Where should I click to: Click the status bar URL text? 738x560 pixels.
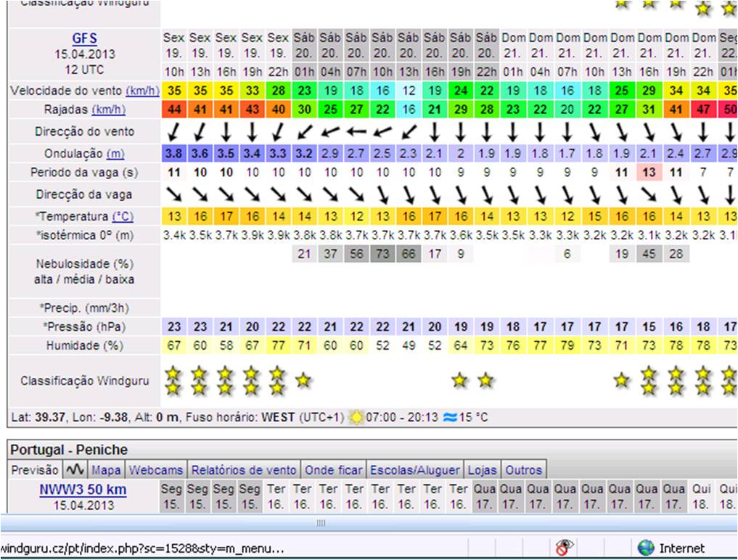click(142, 548)
